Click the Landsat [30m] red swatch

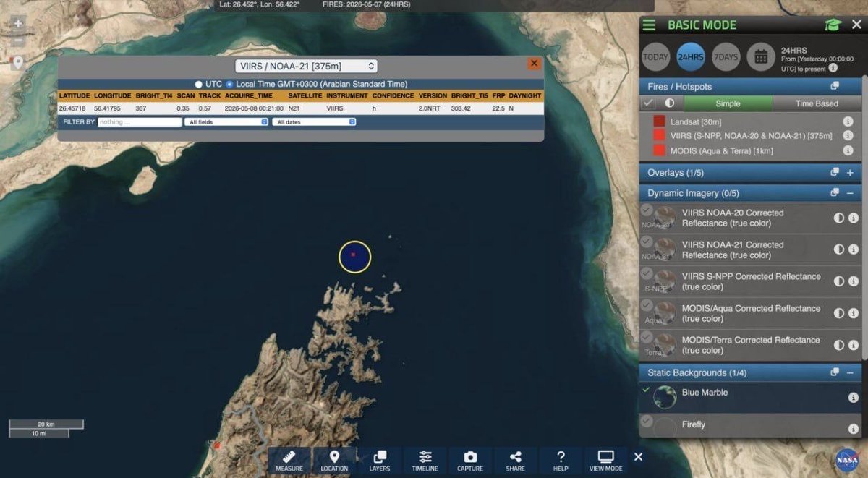pyautogui.click(x=659, y=121)
